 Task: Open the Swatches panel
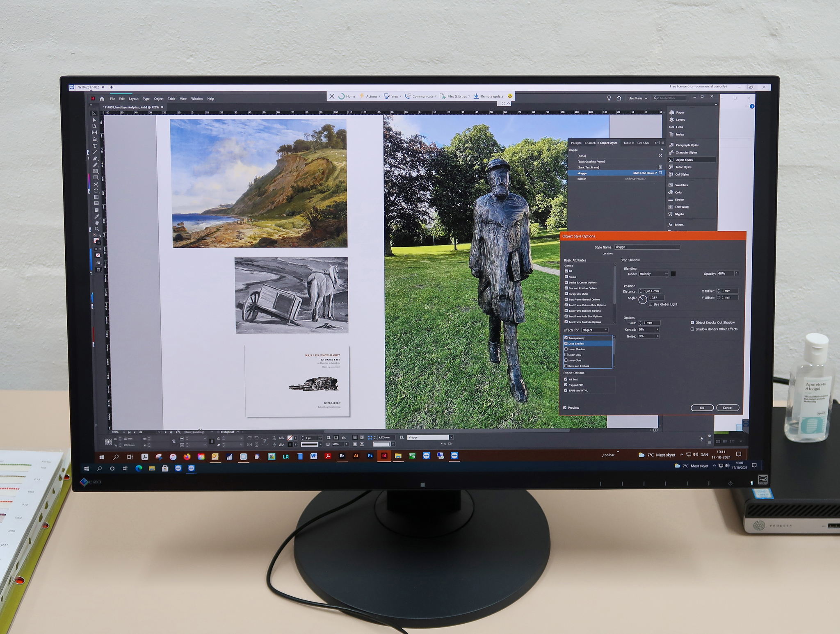click(x=678, y=185)
